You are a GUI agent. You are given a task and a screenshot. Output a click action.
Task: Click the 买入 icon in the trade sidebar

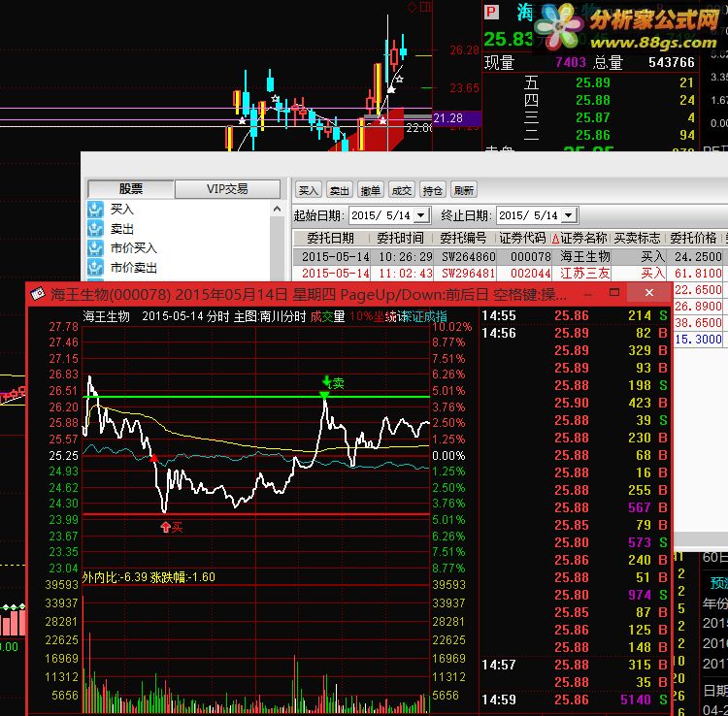(x=95, y=210)
